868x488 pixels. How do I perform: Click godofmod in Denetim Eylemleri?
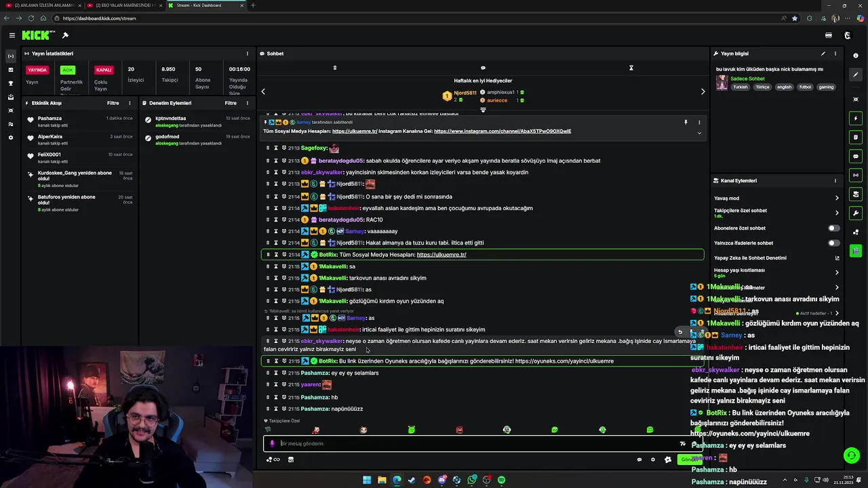(x=167, y=136)
